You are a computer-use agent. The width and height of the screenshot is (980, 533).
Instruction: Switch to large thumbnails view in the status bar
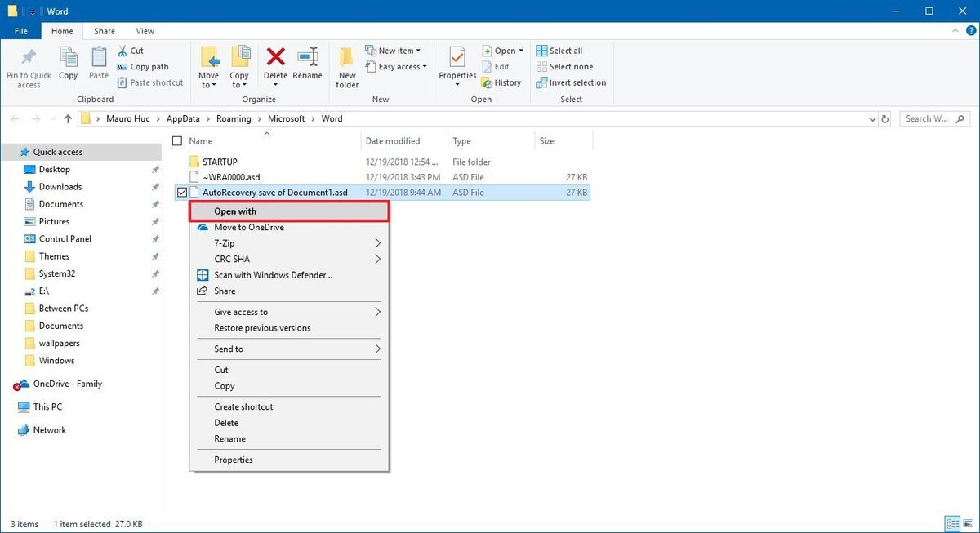click(967, 523)
